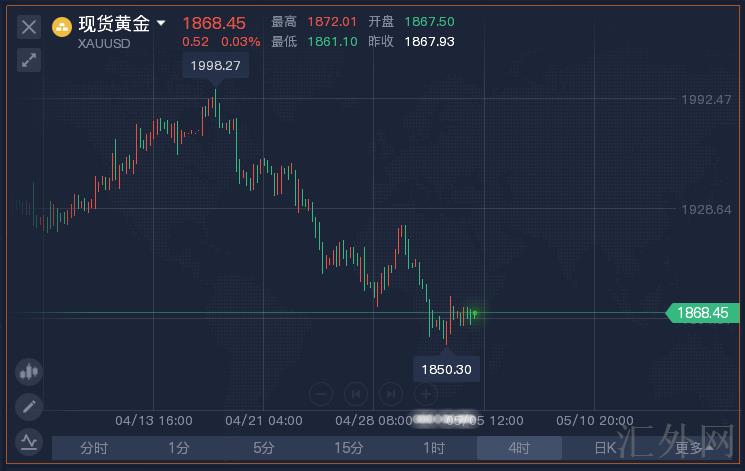The height and width of the screenshot is (471, 745).
Task: Zoom out with the minus button
Action: pyautogui.click(x=320, y=394)
